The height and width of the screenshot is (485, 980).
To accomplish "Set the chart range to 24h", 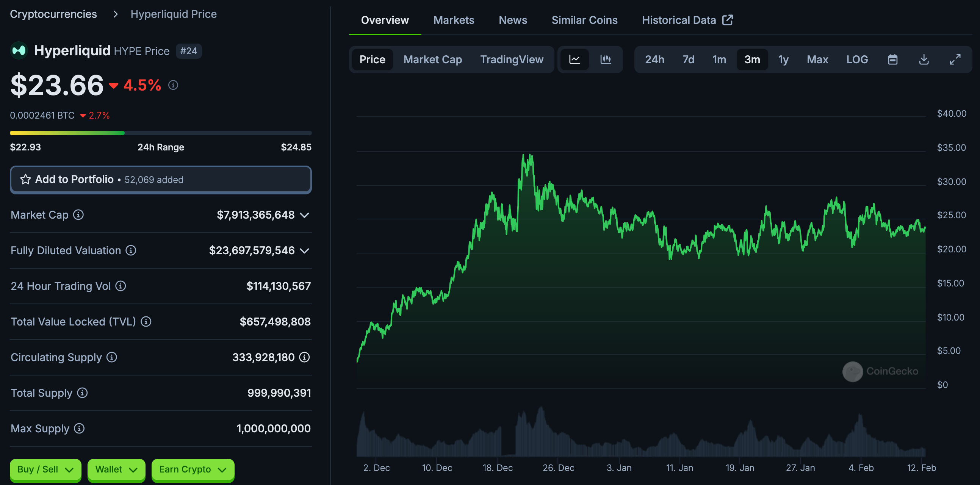I will tap(654, 59).
